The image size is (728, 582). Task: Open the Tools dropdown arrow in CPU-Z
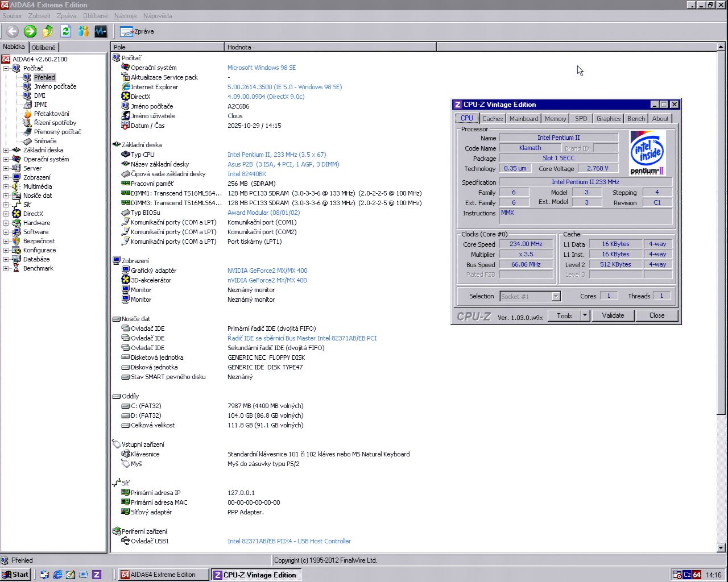(584, 315)
